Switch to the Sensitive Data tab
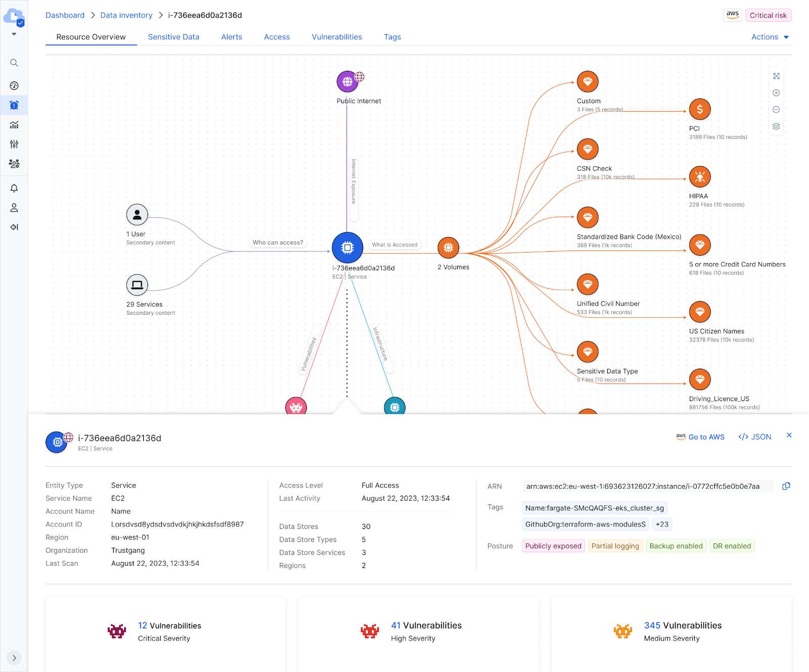 click(x=173, y=37)
